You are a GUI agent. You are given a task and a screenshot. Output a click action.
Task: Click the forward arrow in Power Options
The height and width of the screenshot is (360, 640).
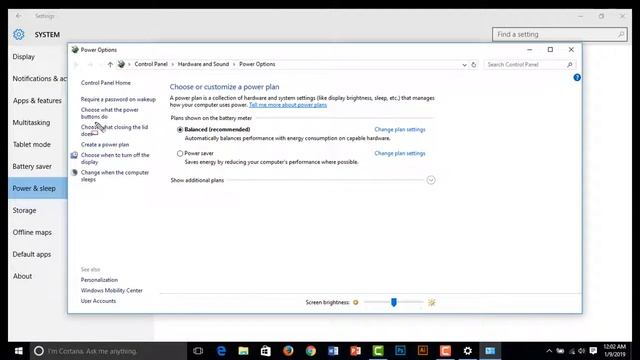click(x=90, y=64)
